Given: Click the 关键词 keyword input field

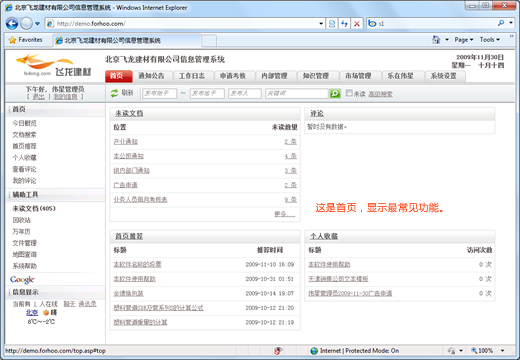Looking at the screenshot, I should pos(297,93).
